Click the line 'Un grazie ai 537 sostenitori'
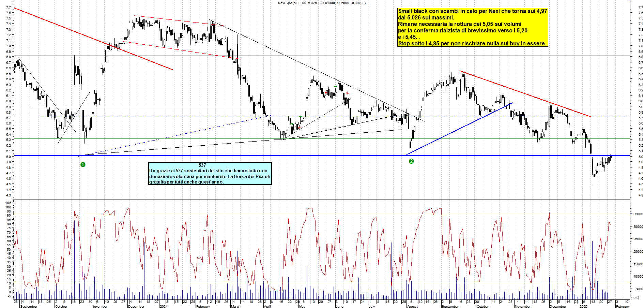The height and width of the screenshot is (308, 644). [208, 171]
